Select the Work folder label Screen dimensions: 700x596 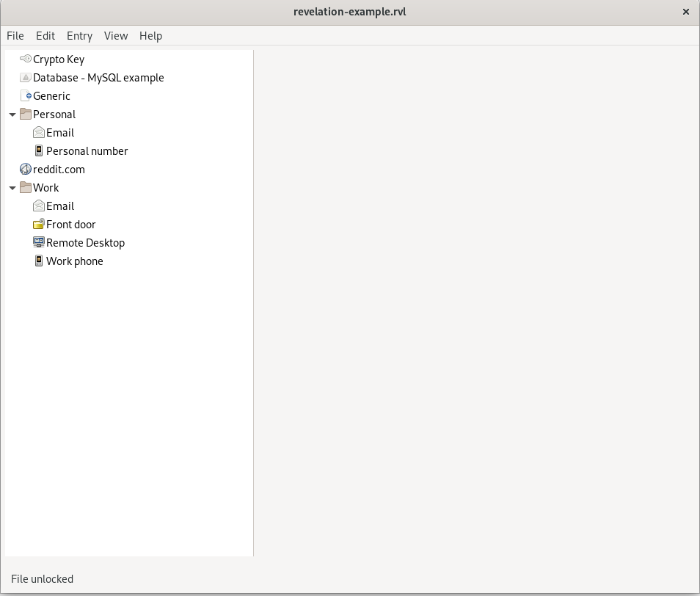[45, 187]
